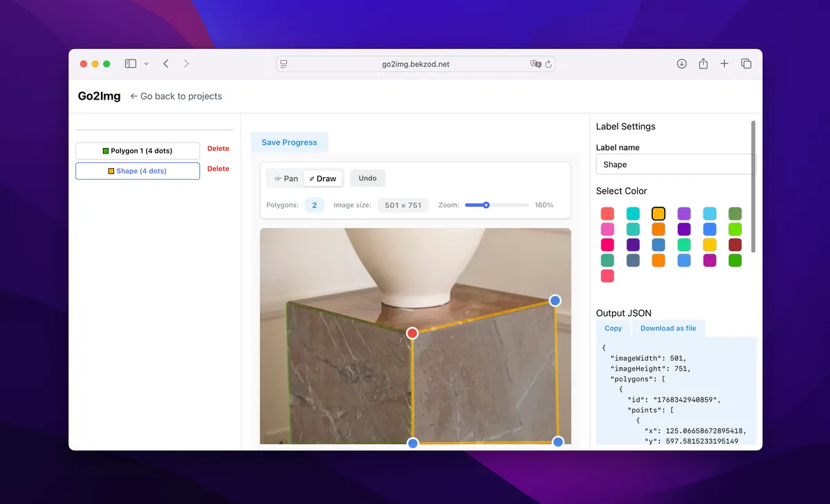Click the right panel vertical scrollbar

pos(753,187)
